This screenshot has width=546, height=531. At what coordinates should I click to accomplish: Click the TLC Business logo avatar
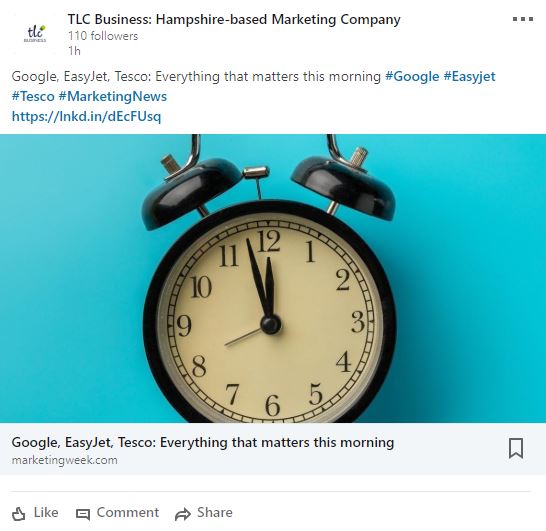point(35,34)
